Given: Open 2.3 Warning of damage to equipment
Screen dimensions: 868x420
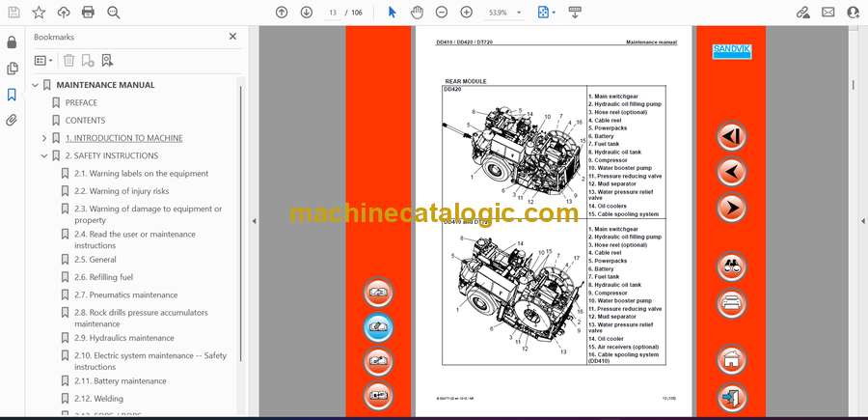Looking at the screenshot, I should [x=149, y=214].
